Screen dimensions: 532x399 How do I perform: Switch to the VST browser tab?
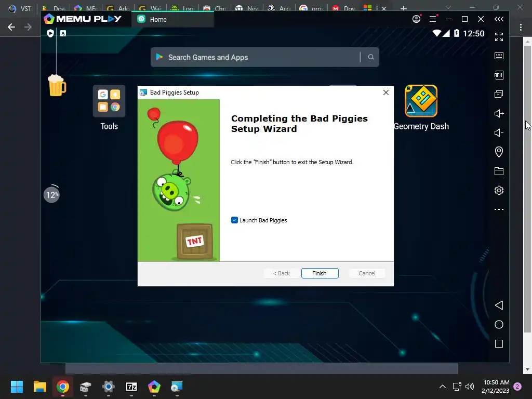20,8
